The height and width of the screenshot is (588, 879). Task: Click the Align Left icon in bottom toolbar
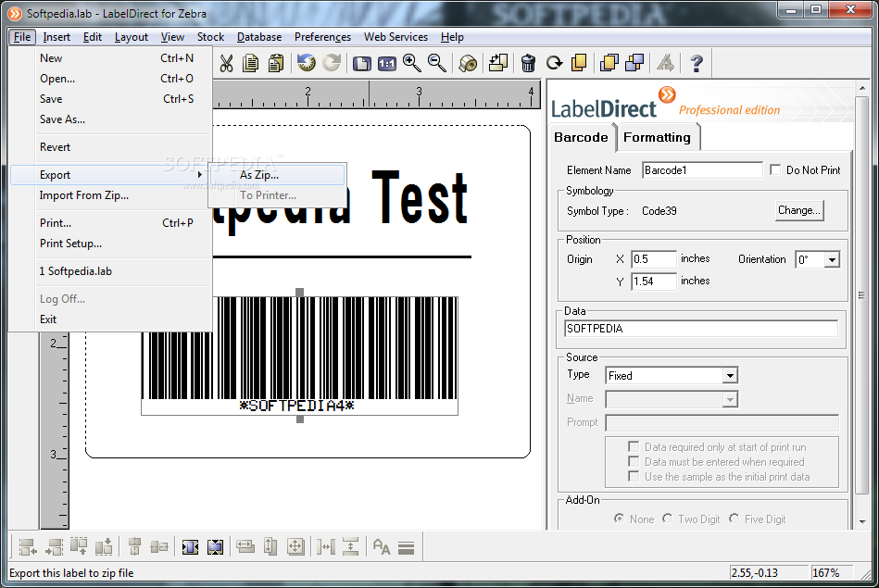coord(28,546)
